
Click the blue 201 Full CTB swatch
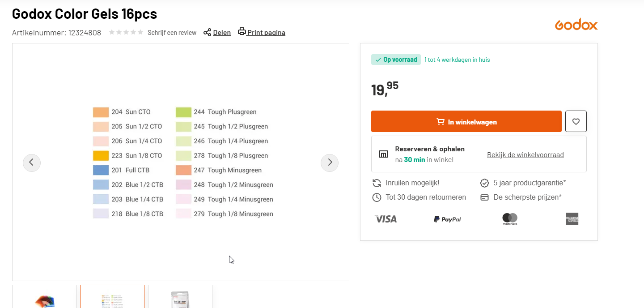click(101, 170)
